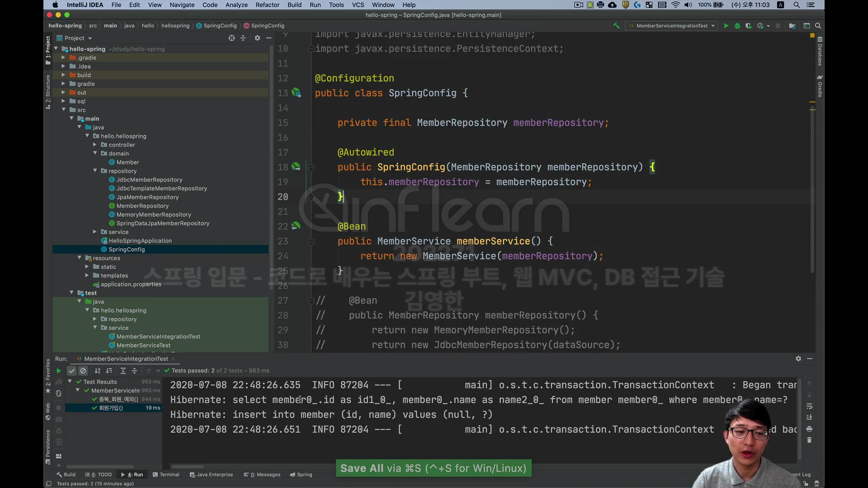The height and width of the screenshot is (488, 868).
Task: Collapse the domain package
Action: (x=95, y=153)
